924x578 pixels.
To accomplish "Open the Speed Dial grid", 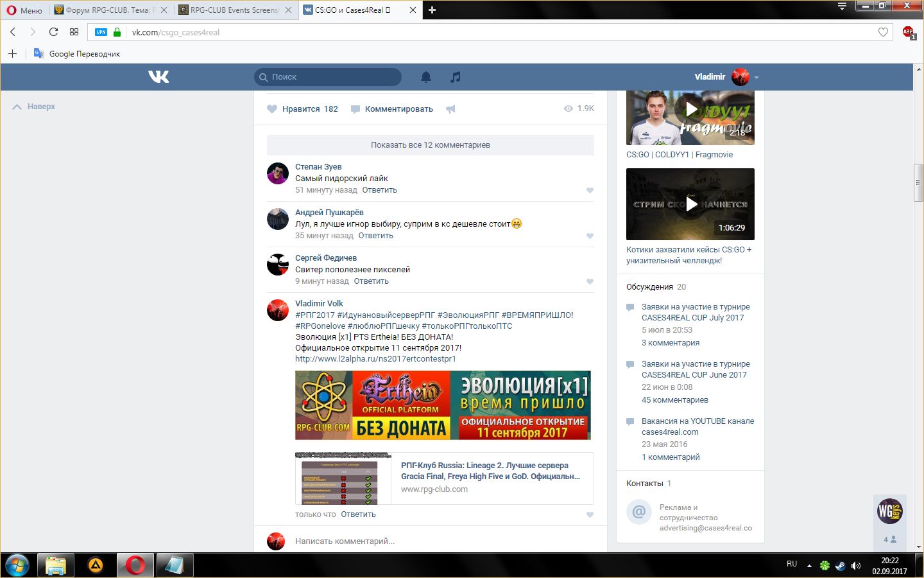I will 74,32.
